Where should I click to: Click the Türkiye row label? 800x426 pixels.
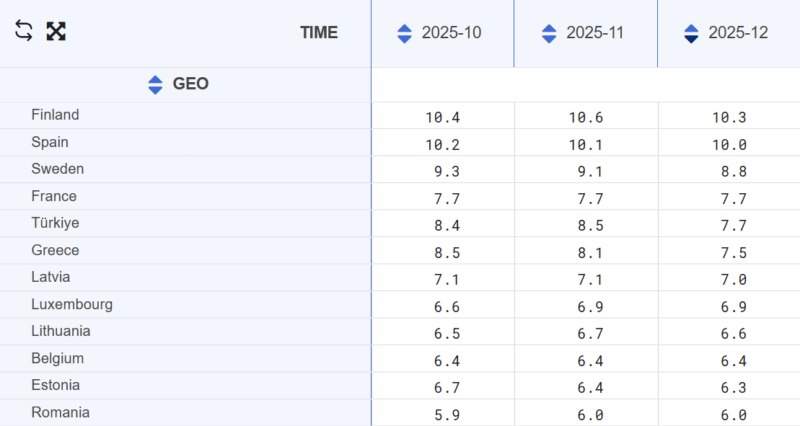click(x=55, y=223)
